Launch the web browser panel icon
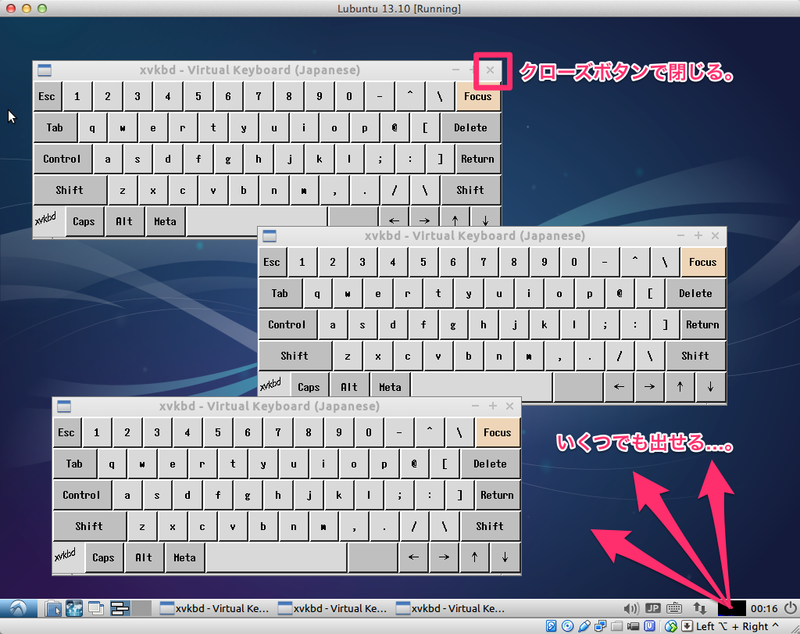The width and height of the screenshot is (800, 634). (74, 608)
